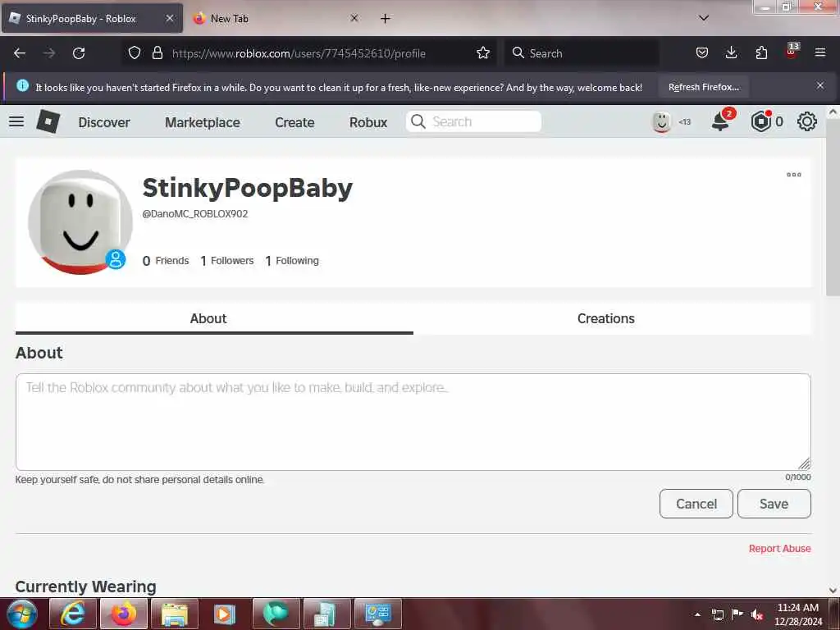Click the About textbox resize handle
840x630 pixels.
(805, 464)
